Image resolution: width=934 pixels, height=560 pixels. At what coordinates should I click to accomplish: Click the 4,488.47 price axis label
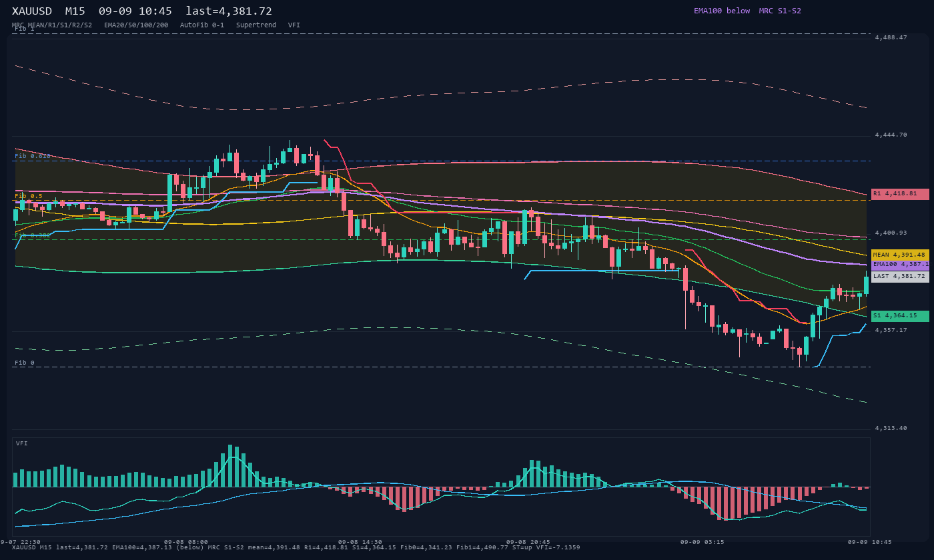point(891,37)
